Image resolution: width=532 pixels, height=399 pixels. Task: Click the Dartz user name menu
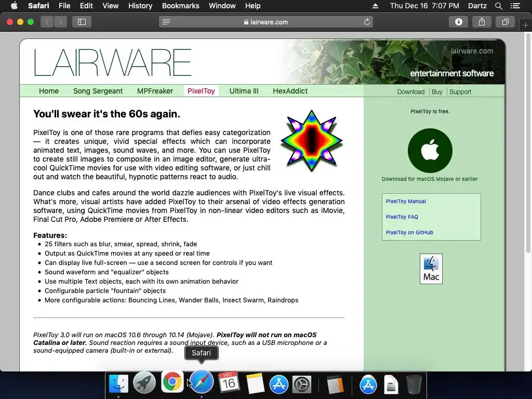(x=477, y=6)
